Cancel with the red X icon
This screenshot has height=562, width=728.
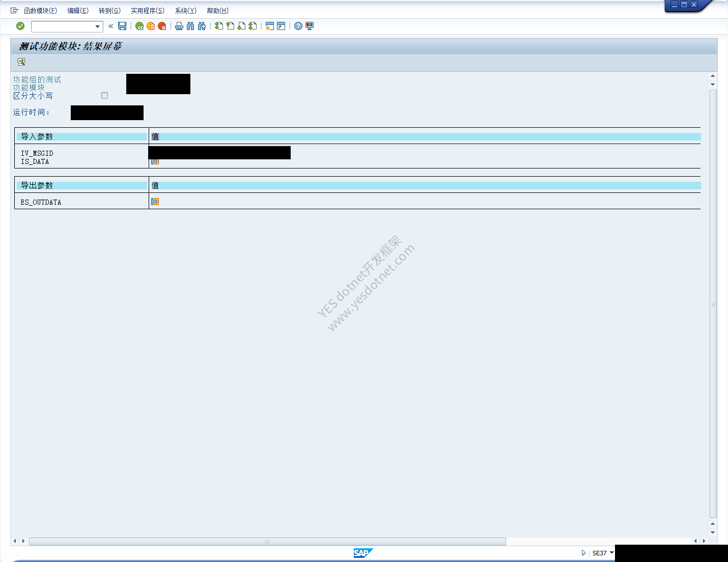[162, 26]
